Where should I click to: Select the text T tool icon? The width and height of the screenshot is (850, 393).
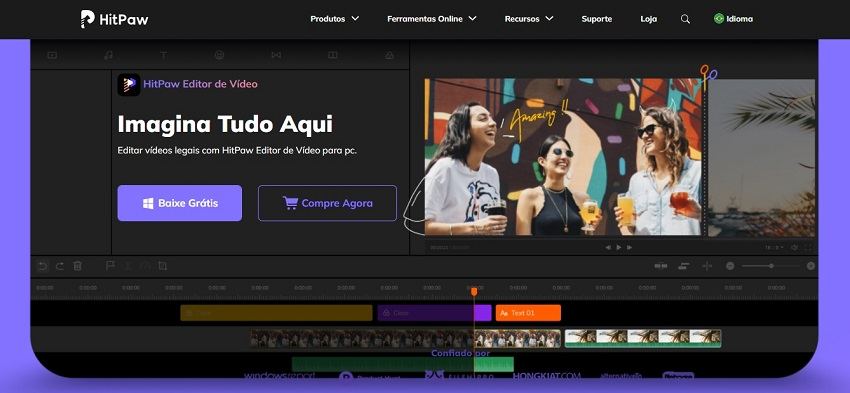coord(164,55)
